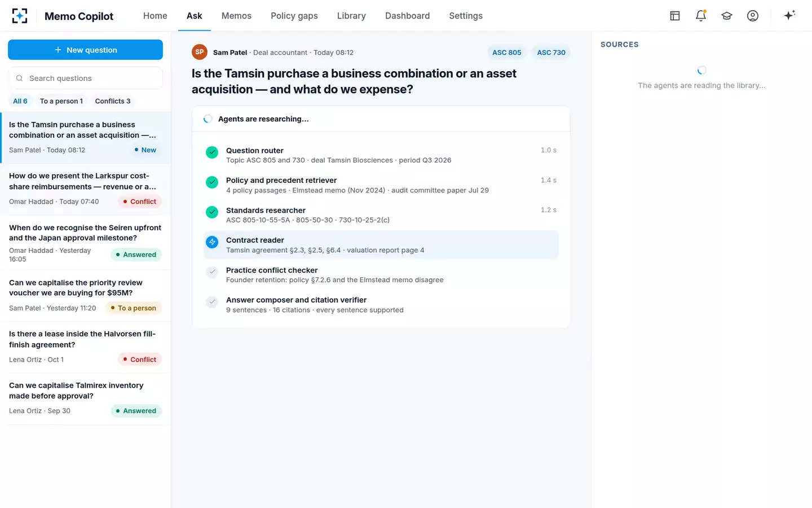Click the Practice conflict checker pending icon

pyautogui.click(x=212, y=272)
